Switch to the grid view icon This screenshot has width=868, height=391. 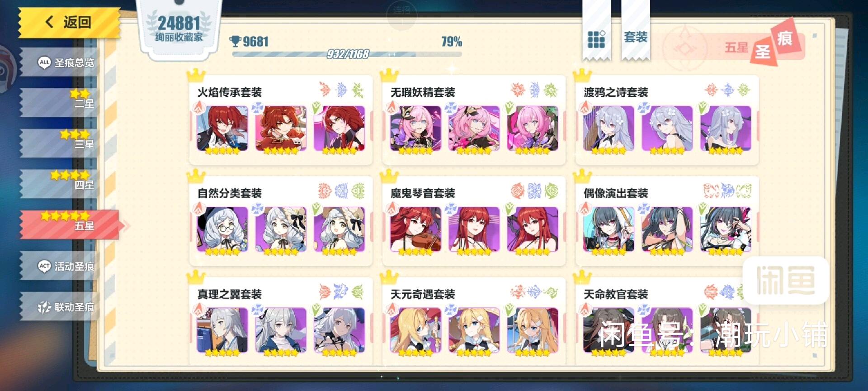[596, 39]
